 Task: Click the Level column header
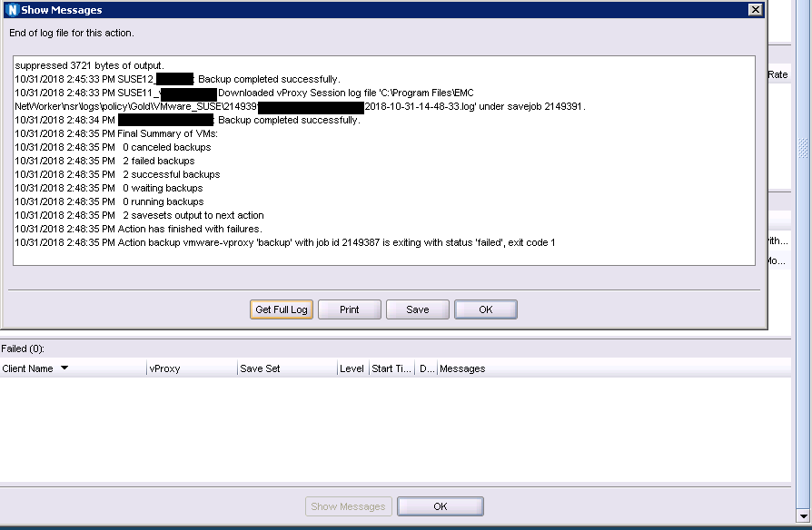click(x=352, y=368)
